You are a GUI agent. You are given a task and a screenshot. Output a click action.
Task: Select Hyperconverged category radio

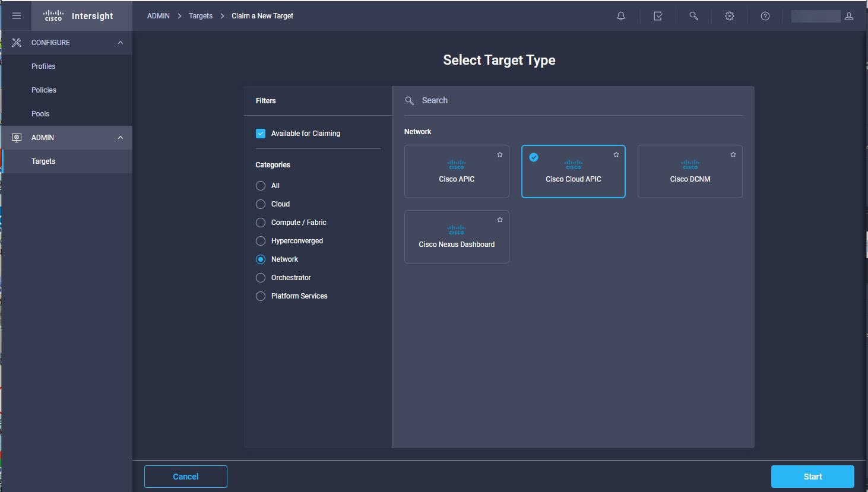(261, 241)
